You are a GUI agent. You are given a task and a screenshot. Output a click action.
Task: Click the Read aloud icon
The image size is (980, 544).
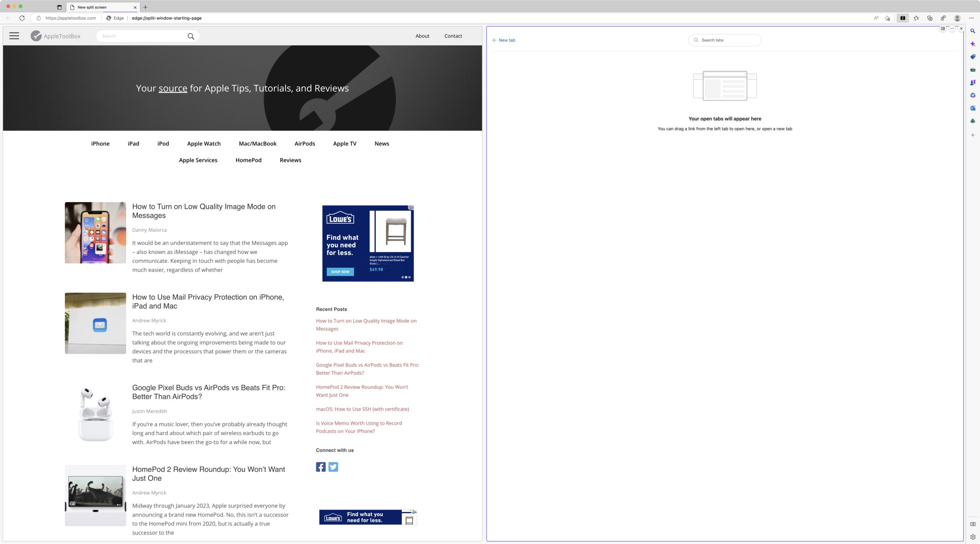click(x=876, y=18)
